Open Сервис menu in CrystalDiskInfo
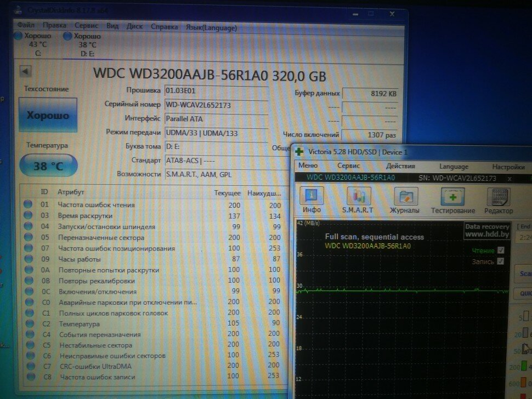532x399 pixels. 86,25
